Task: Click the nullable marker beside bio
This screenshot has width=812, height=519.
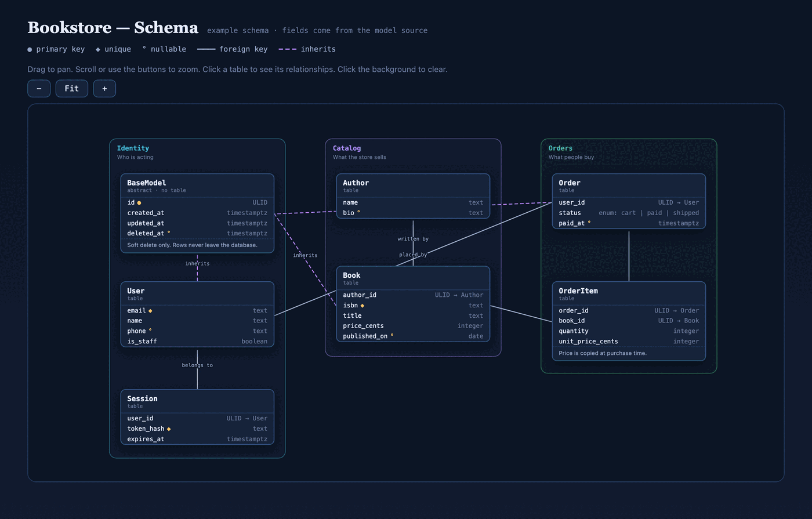Action: pyautogui.click(x=358, y=212)
